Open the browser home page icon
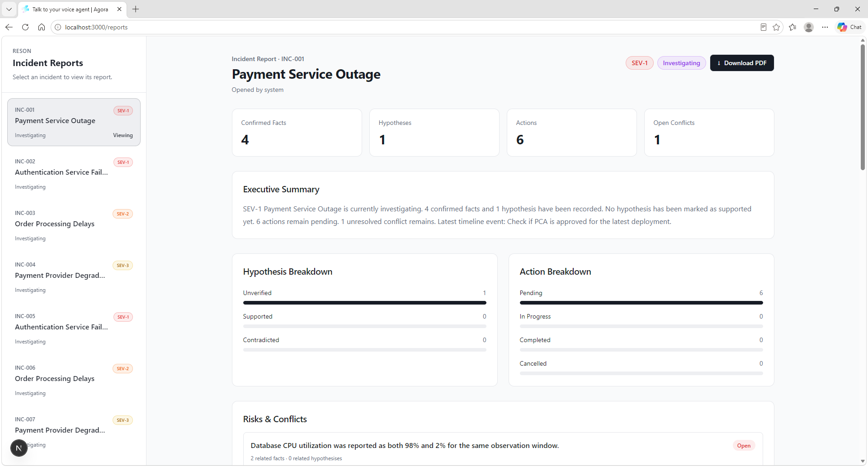This screenshot has width=868, height=467. click(42, 27)
